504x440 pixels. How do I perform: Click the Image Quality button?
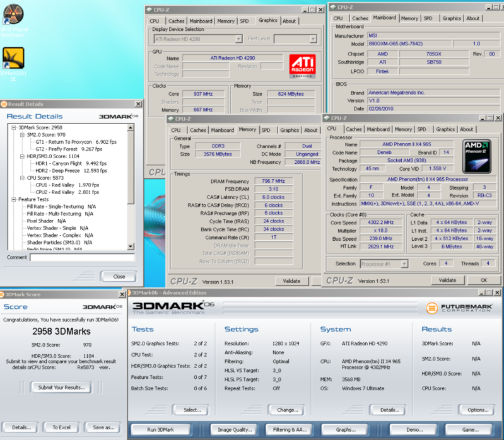point(234,429)
